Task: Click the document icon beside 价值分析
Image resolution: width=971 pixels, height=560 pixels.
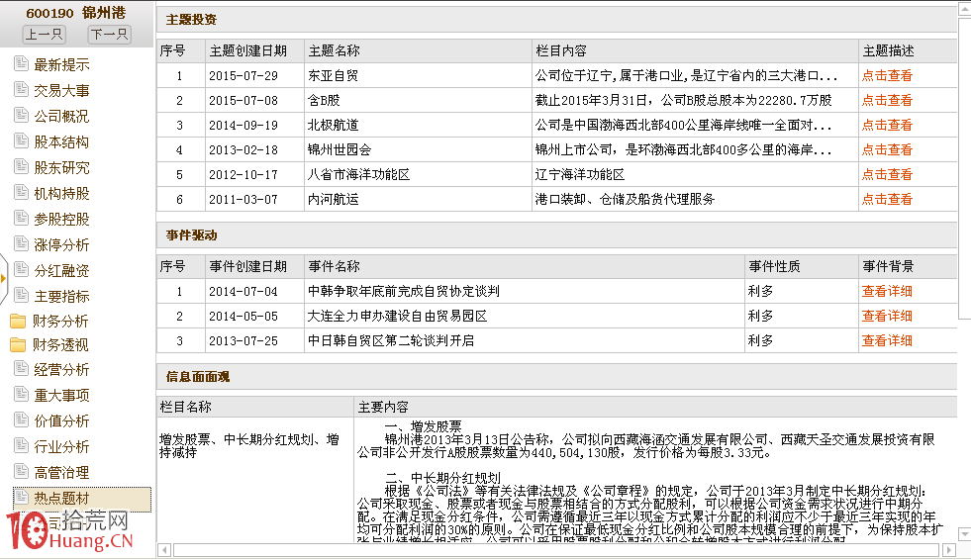Action: click(x=21, y=420)
